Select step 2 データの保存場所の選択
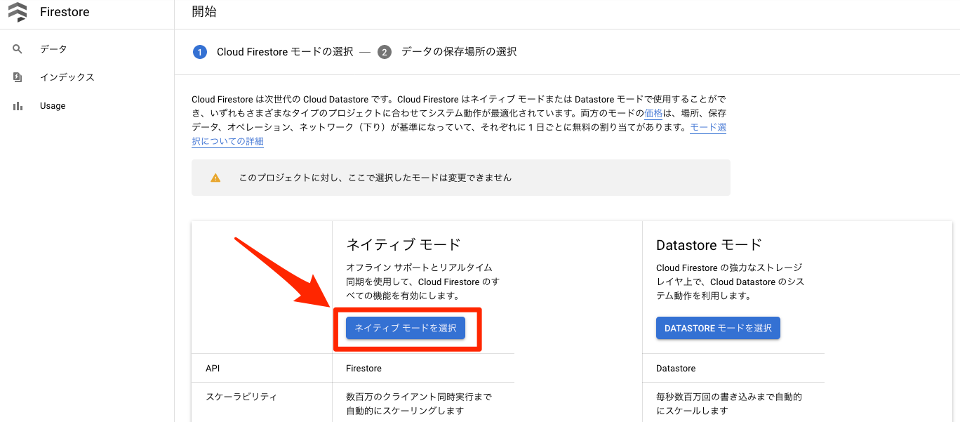Screen dimensions: 960x422 point(447,52)
